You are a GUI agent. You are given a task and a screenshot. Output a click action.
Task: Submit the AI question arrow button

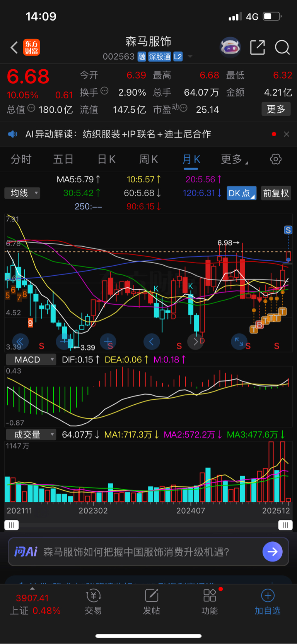pyautogui.click(x=272, y=551)
